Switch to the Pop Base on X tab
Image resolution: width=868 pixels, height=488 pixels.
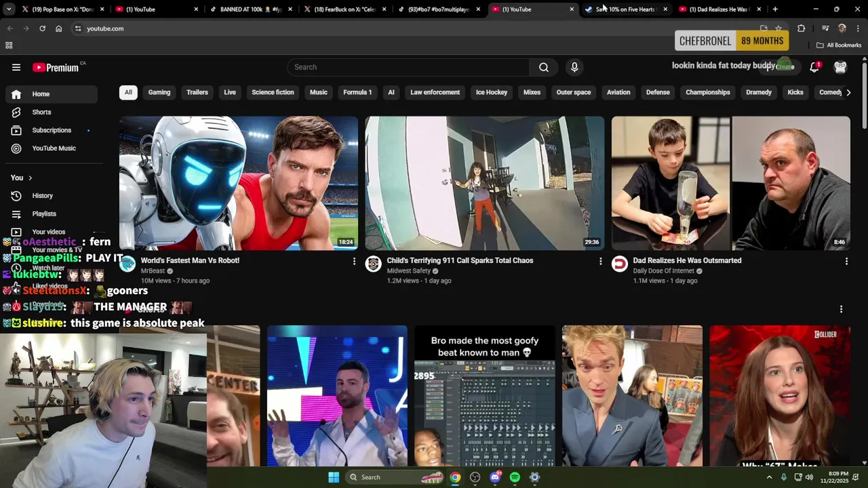pos(62,9)
